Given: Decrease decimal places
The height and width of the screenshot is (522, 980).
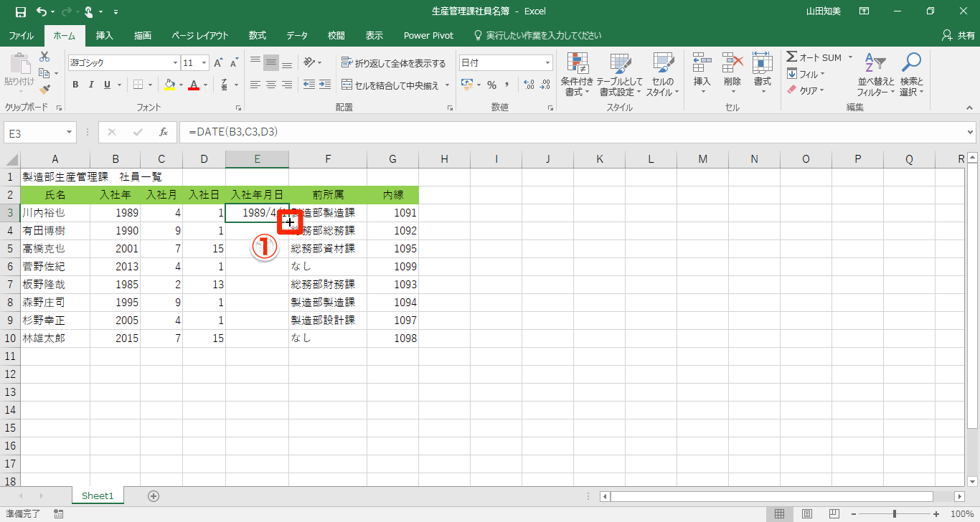Looking at the screenshot, I should (545, 85).
